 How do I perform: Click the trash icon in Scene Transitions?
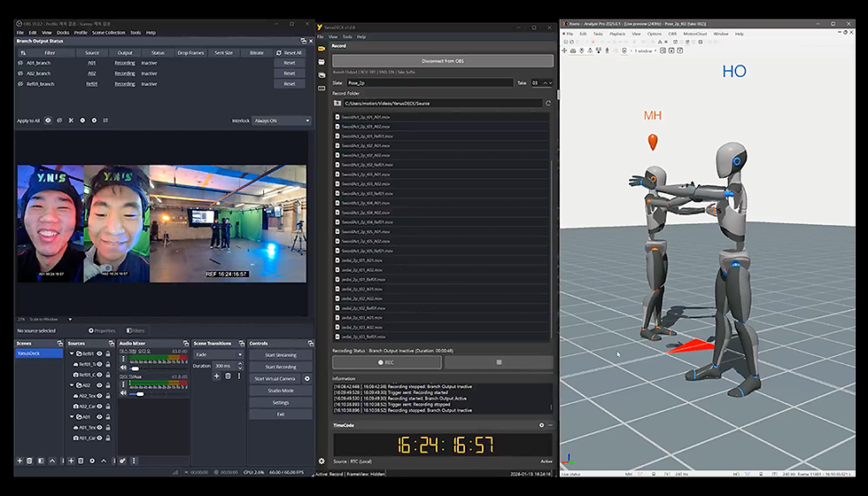click(228, 376)
